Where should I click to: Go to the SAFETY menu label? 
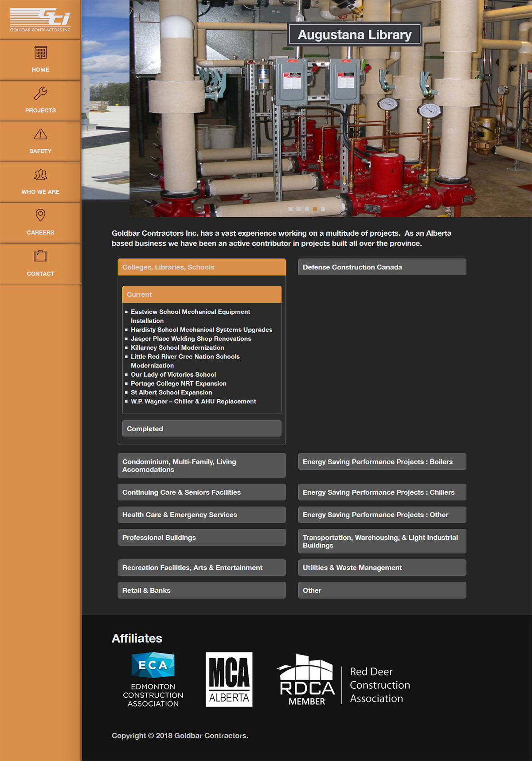pos(40,151)
